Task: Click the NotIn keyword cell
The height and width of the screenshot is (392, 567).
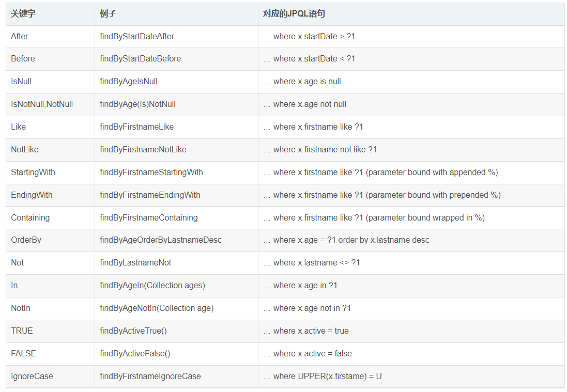Action: coord(50,308)
